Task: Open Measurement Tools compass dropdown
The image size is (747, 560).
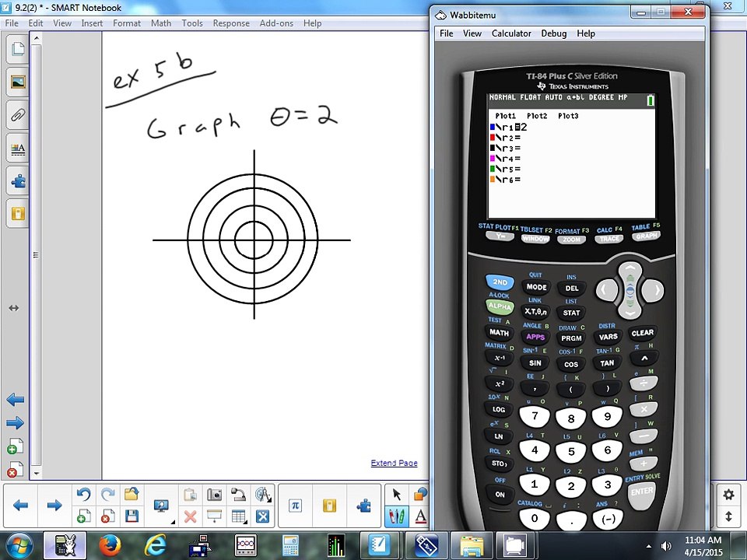Action: [x=262, y=495]
